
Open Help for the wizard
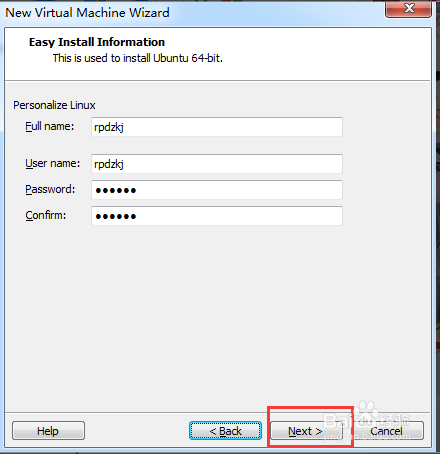(x=48, y=431)
